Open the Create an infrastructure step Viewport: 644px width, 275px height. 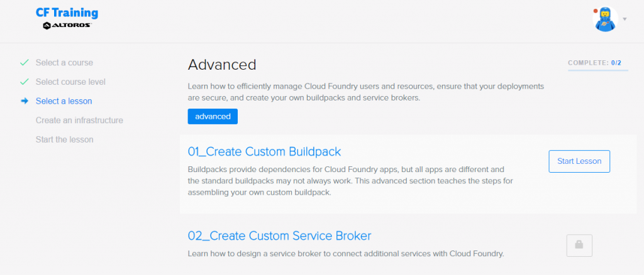pyautogui.click(x=79, y=120)
